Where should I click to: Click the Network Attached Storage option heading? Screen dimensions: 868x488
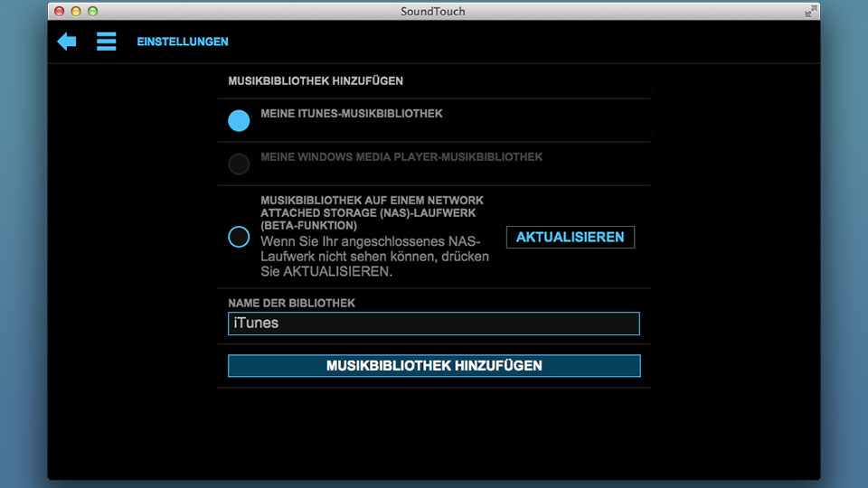[x=372, y=212]
